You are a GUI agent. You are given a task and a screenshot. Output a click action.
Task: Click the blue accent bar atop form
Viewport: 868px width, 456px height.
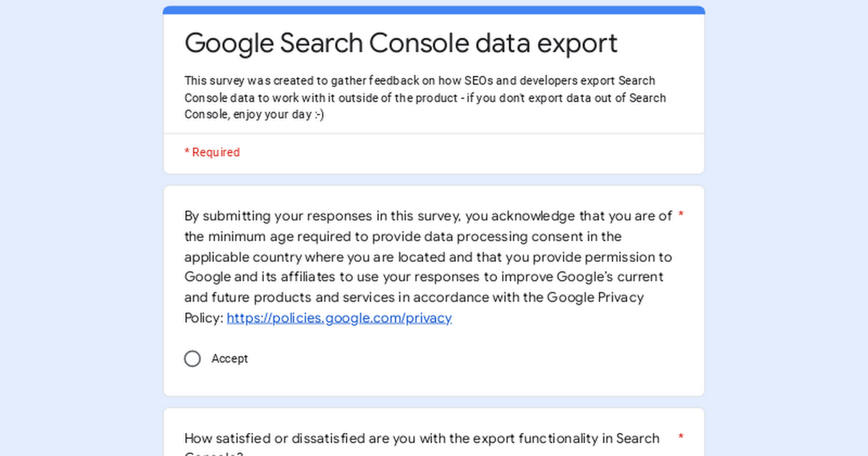[434, 10]
